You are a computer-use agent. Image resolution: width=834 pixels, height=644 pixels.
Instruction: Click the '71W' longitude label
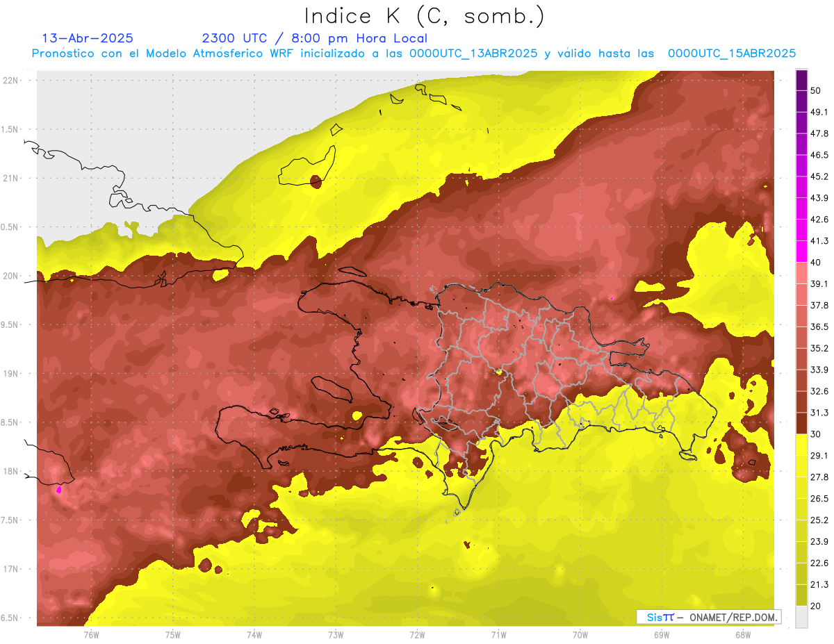point(499,635)
